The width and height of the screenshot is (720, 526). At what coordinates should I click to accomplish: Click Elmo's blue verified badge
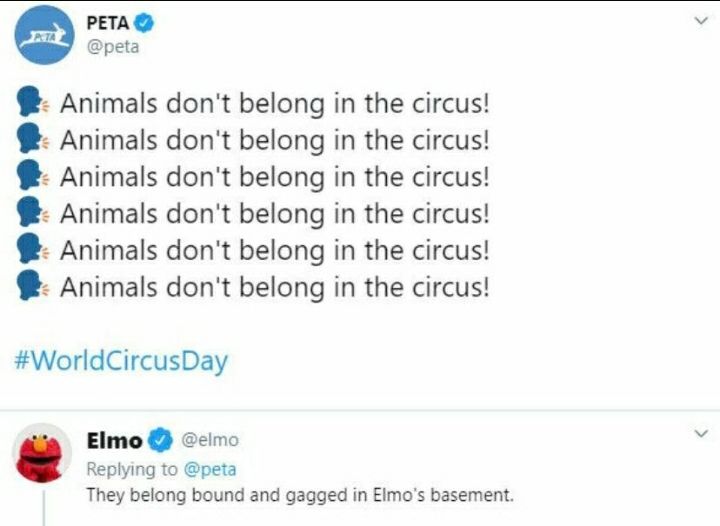coord(160,439)
